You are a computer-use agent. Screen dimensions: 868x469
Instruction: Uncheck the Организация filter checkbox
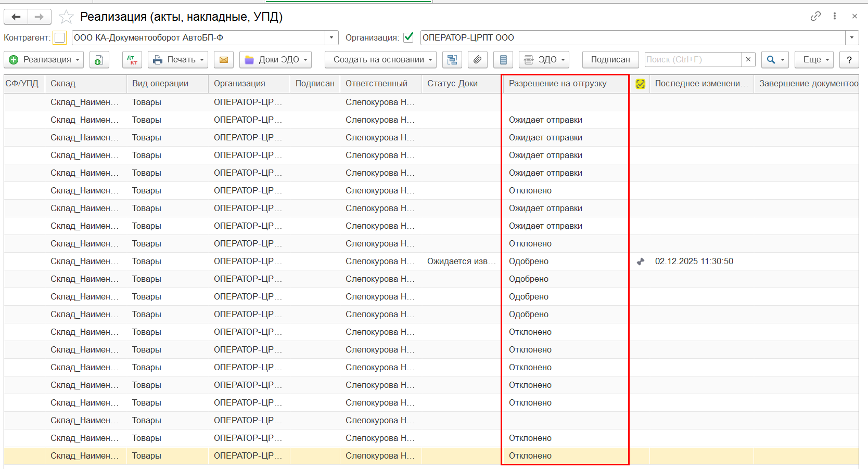click(x=409, y=37)
